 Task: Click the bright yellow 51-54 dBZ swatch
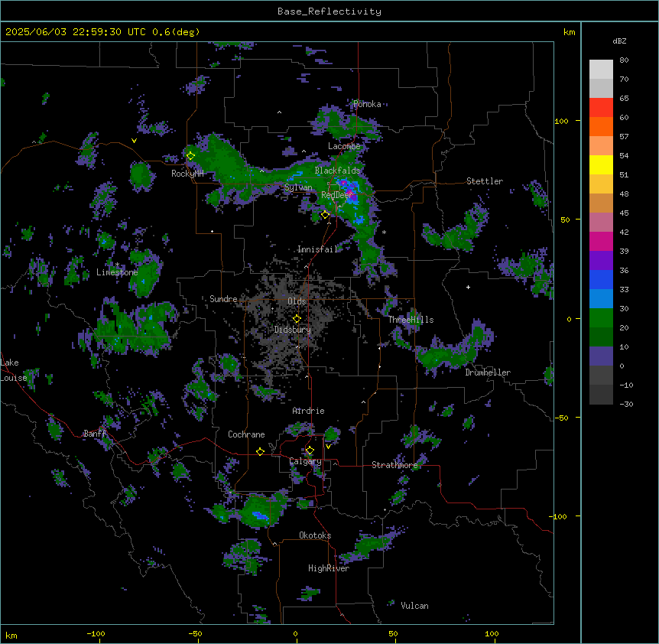(x=601, y=164)
